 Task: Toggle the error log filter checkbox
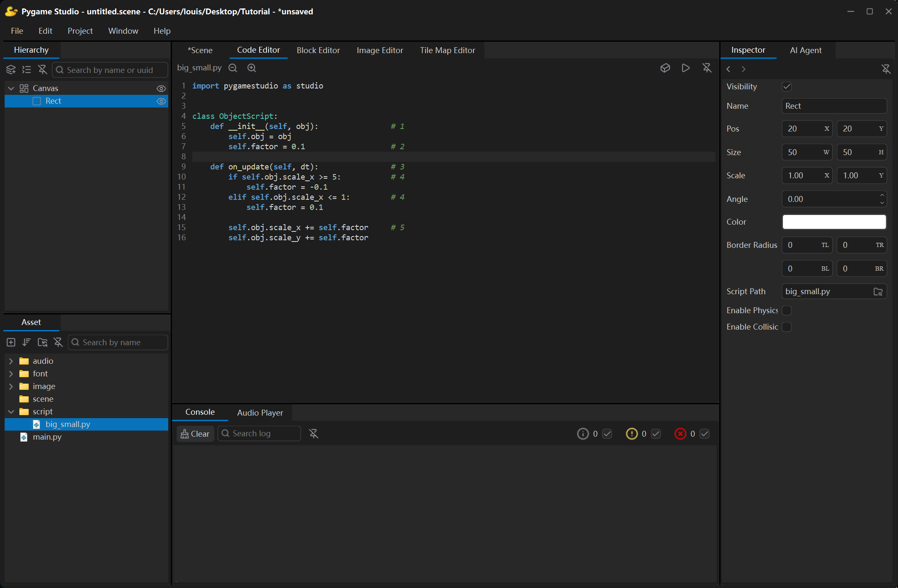click(x=704, y=434)
